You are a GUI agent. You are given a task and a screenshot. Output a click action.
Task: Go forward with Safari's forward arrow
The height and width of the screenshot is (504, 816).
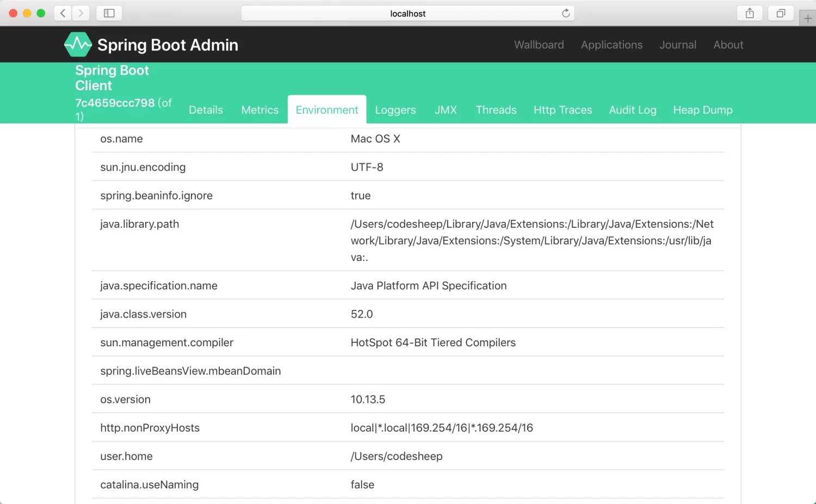pyautogui.click(x=81, y=13)
